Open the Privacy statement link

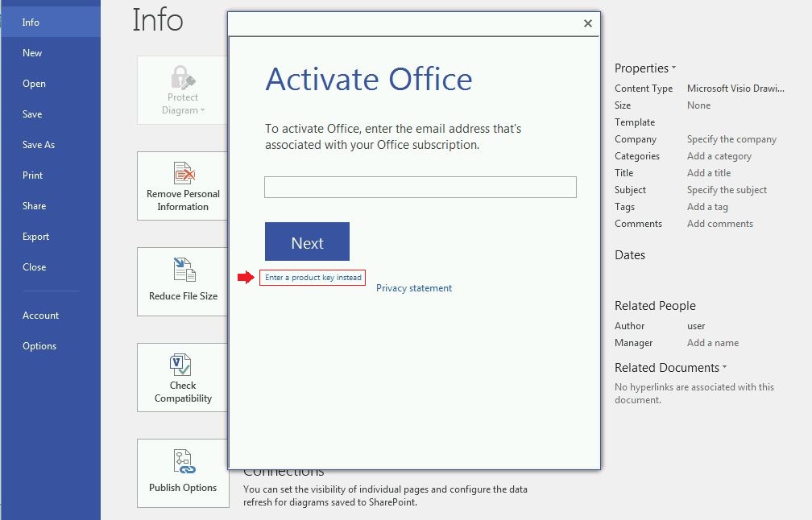(414, 288)
